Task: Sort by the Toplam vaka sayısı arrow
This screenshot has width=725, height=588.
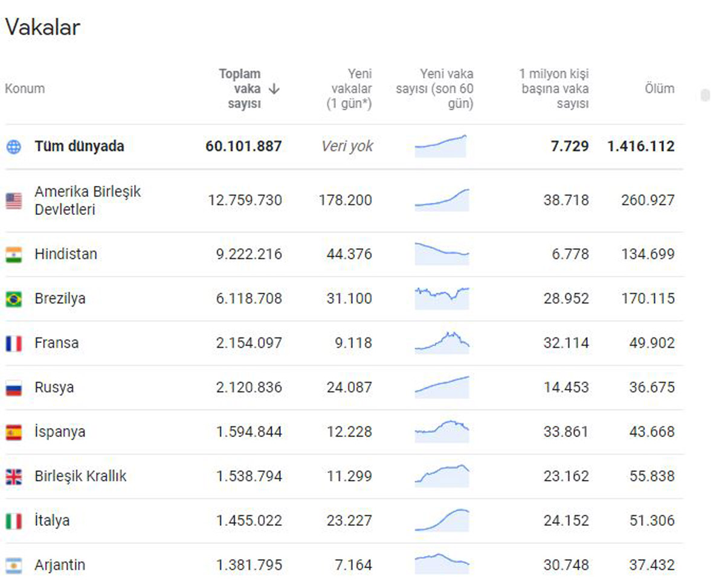Action: [274, 89]
